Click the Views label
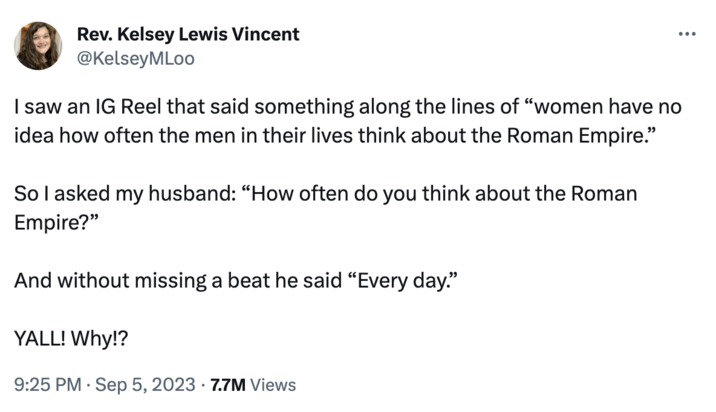This screenshot has width=716, height=412. (x=273, y=384)
